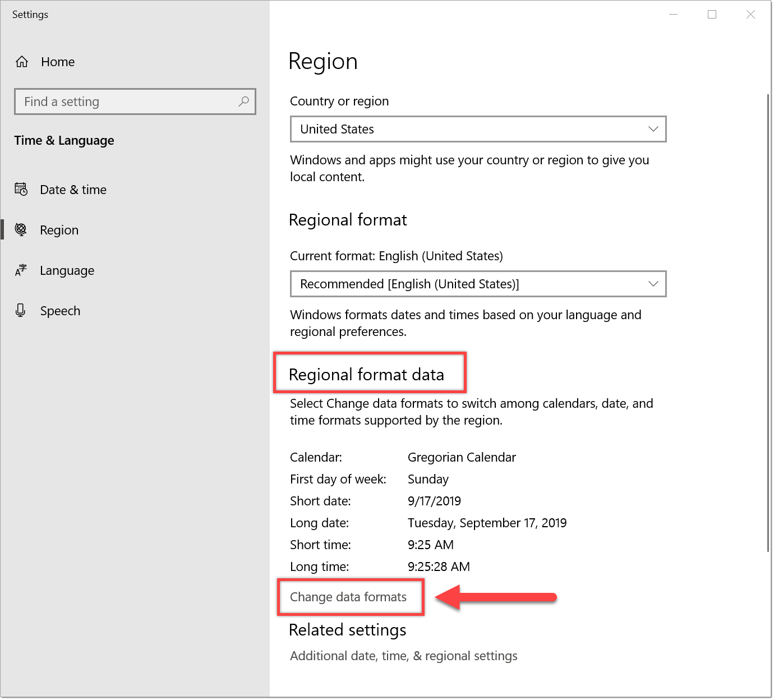Click the Region globe icon
Screen dimensions: 774x700
[21, 229]
